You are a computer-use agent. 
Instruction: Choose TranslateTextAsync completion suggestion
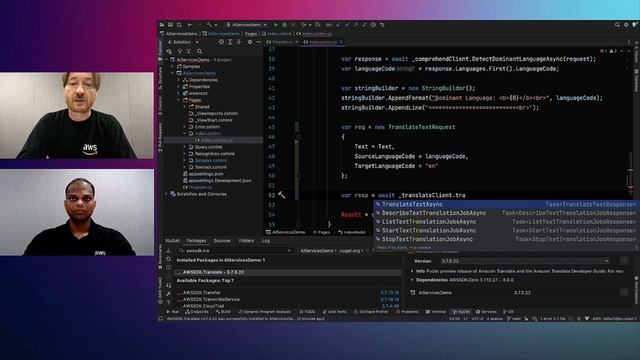coord(506,204)
